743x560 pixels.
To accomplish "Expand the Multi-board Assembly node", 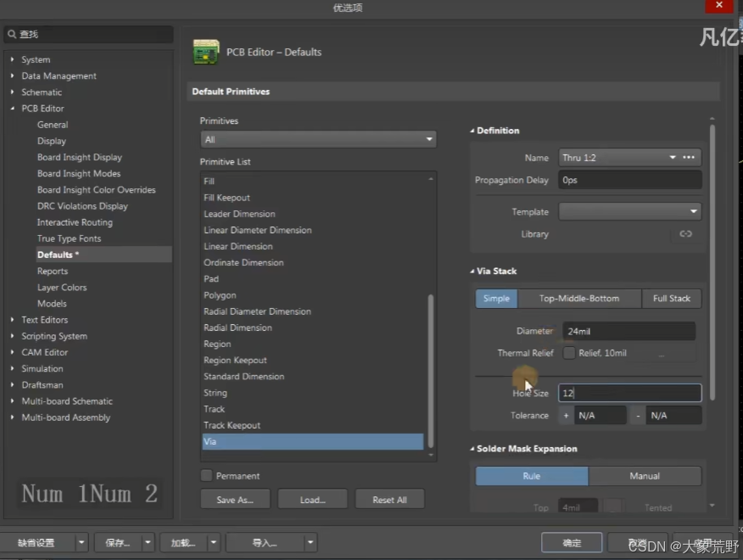I will click(13, 417).
